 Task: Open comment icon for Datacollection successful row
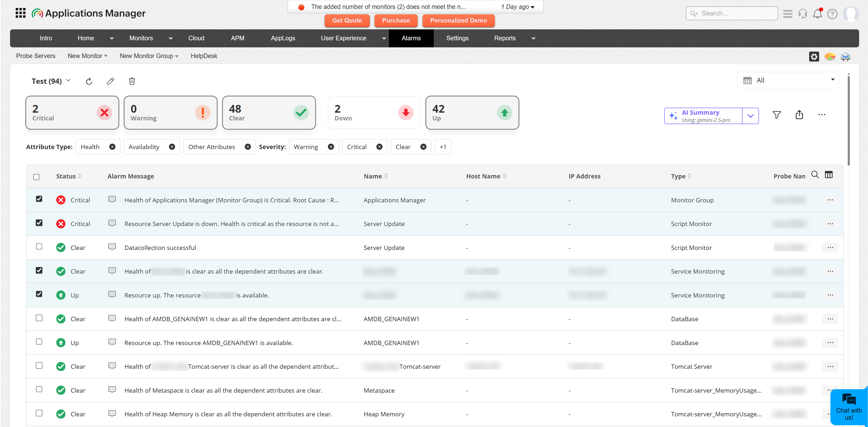tap(112, 247)
